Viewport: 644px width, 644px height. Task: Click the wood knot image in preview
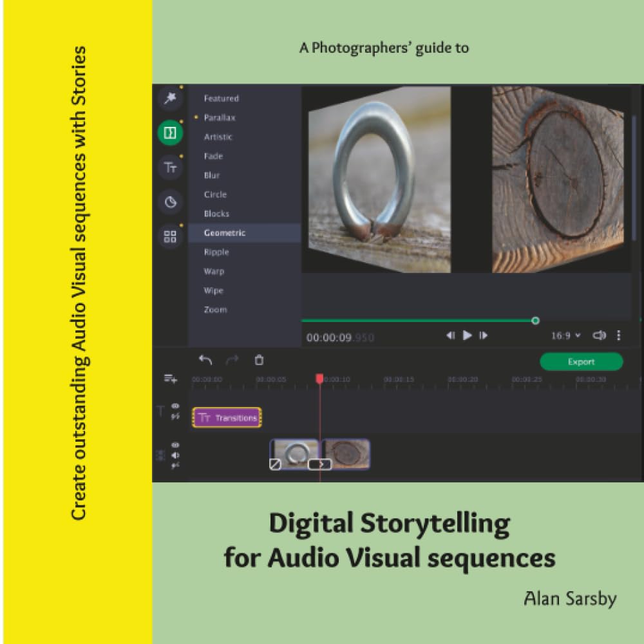[558, 180]
